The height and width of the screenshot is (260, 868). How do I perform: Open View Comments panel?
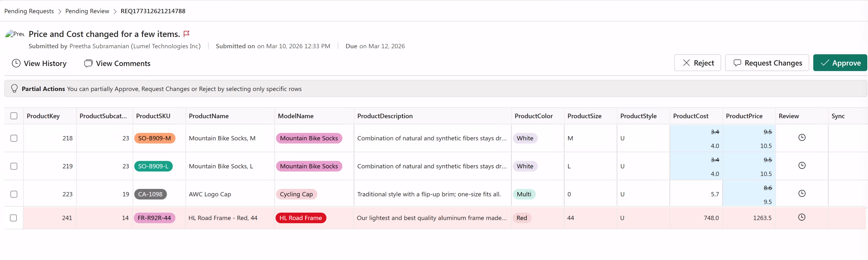tap(117, 63)
